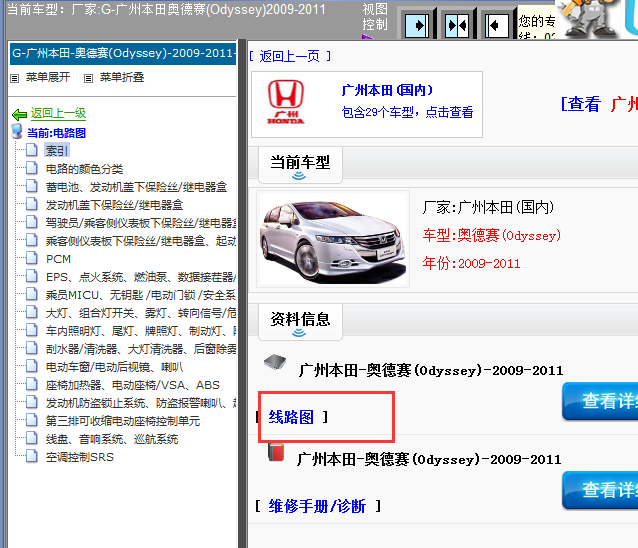
Task: Click 查看详细 button for 维修手册
Action: point(600,490)
